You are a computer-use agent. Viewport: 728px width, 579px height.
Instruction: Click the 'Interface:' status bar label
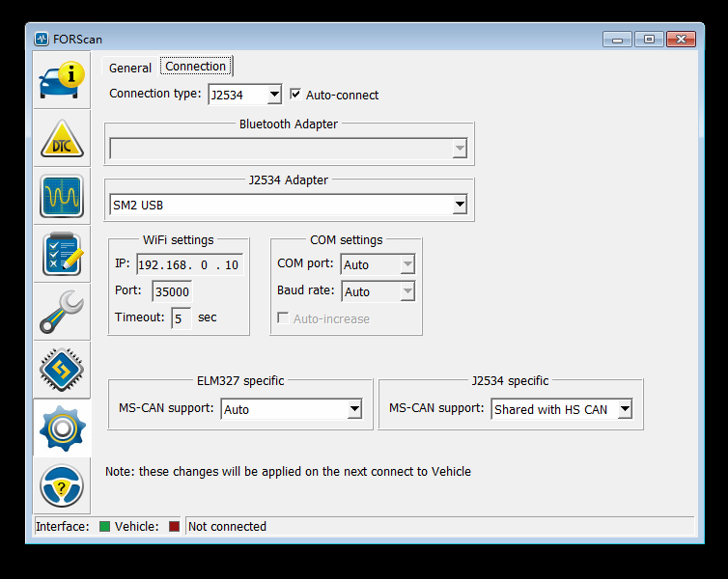[62, 526]
